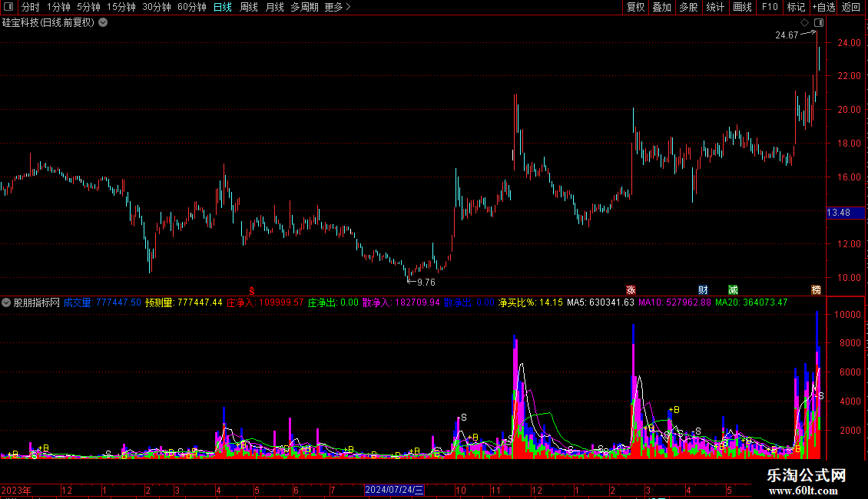This screenshot has width=868, height=499.
Task: Click the MA10 value 527962.88
Action: coord(688,302)
